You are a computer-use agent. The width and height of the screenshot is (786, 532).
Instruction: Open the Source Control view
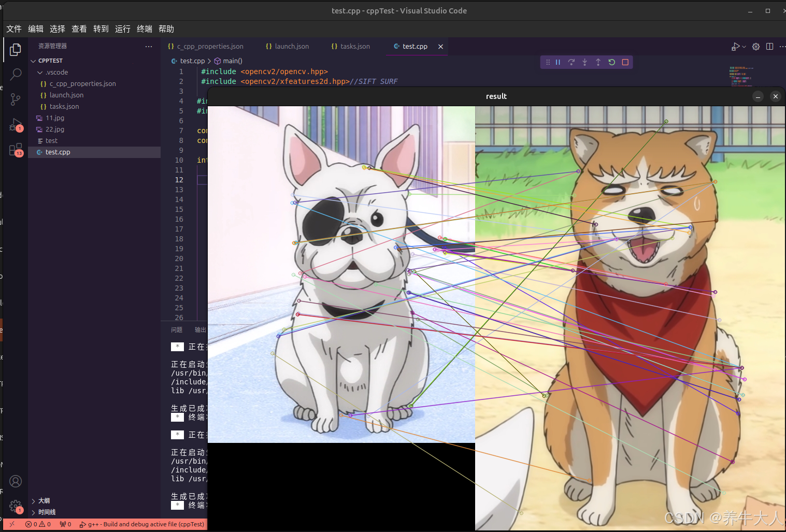(x=16, y=99)
